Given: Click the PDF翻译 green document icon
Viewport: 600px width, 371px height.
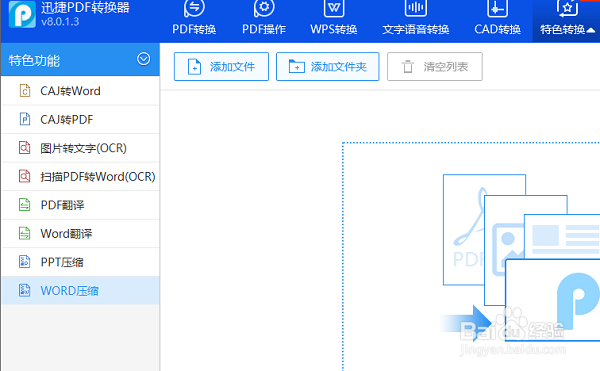Looking at the screenshot, I should [x=24, y=205].
